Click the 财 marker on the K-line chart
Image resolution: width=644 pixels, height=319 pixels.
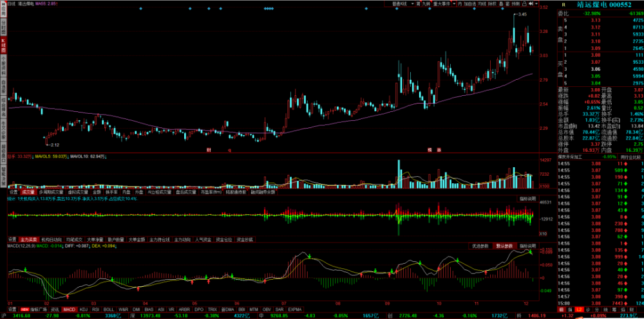tap(208, 150)
